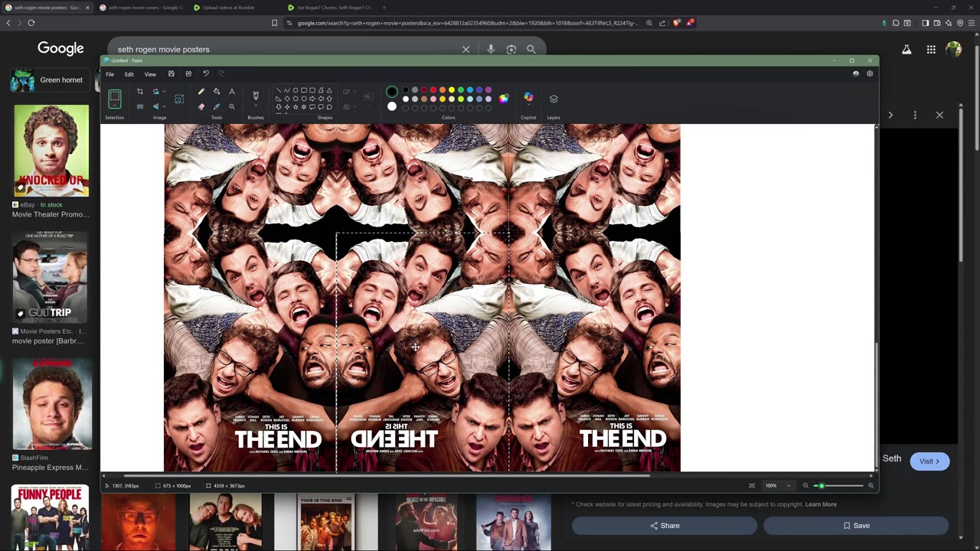Open the Edit colors wheel

(504, 99)
